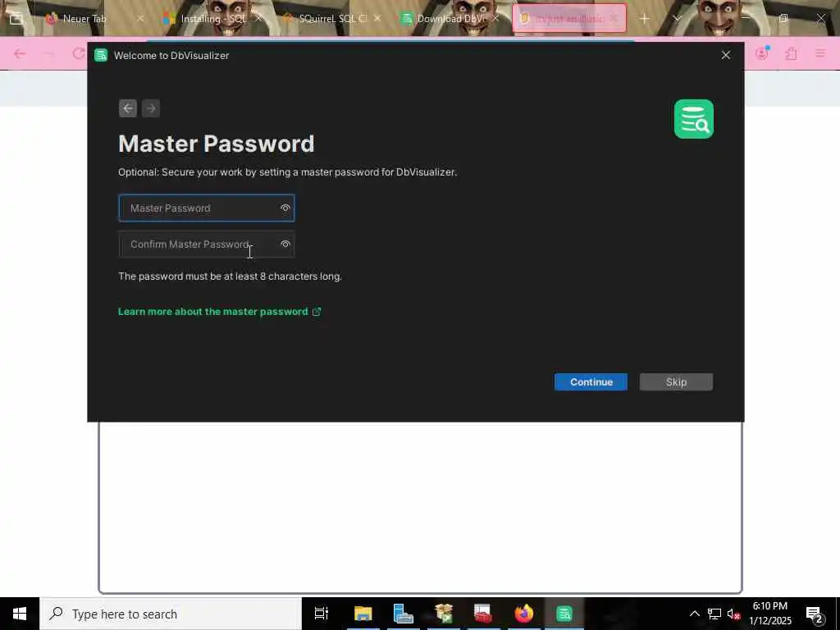Close the Neuer Tab browser tab
The image size is (840, 630).
coord(140,19)
